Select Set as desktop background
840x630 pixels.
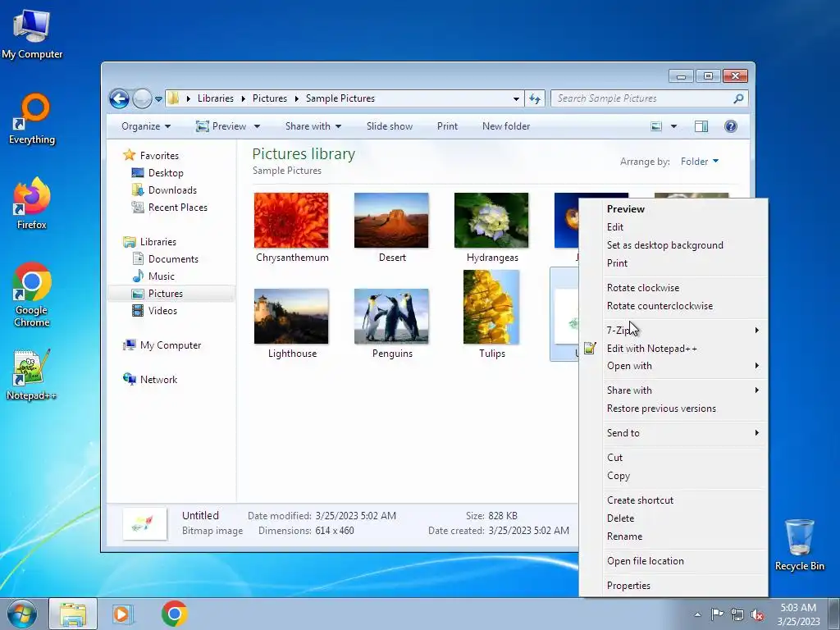pyautogui.click(x=683, y=244)
